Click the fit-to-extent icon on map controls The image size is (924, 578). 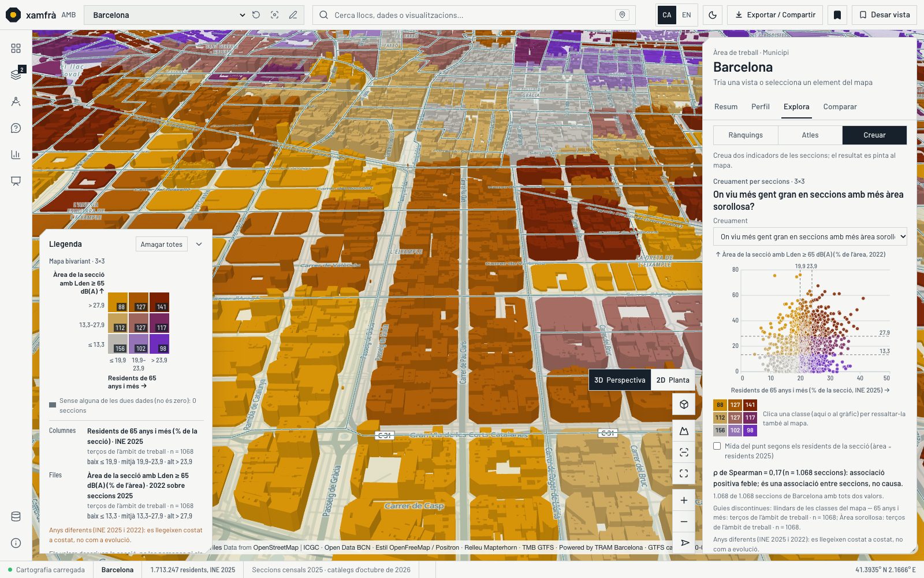(684, 453)
